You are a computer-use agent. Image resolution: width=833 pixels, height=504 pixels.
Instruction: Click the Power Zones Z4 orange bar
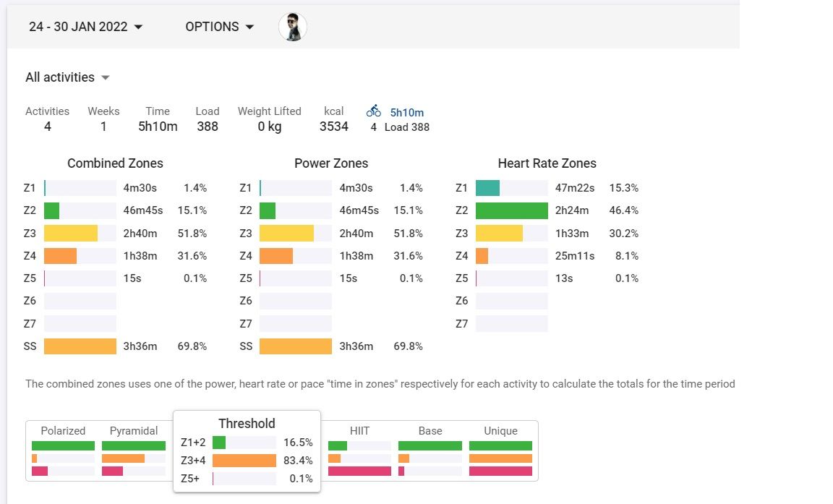(276, 255)
